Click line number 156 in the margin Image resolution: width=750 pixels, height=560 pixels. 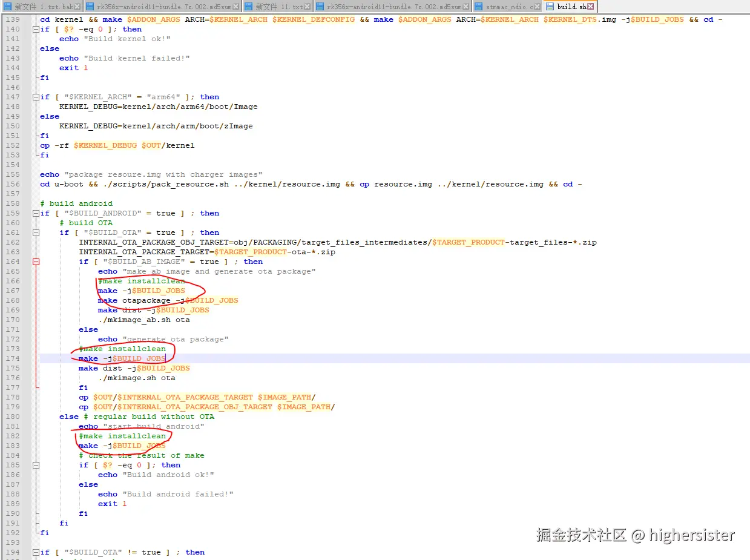pos(13,184)
